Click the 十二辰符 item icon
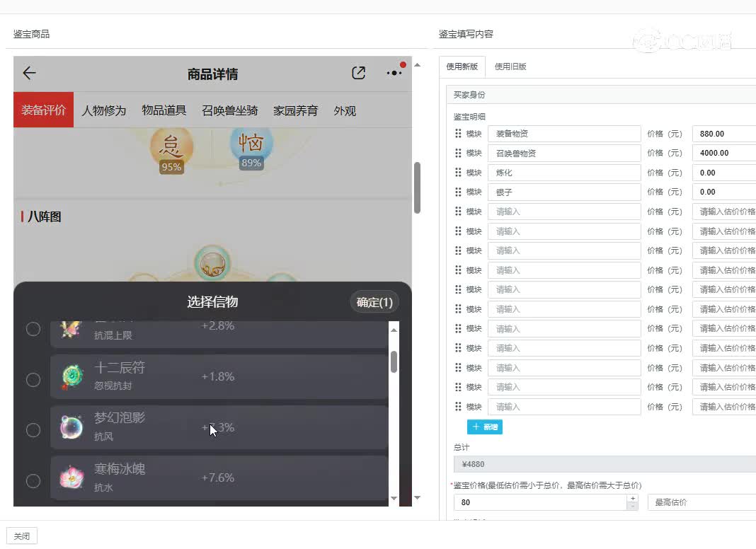This screenshot has width=756, height=549. click(71, 377)
